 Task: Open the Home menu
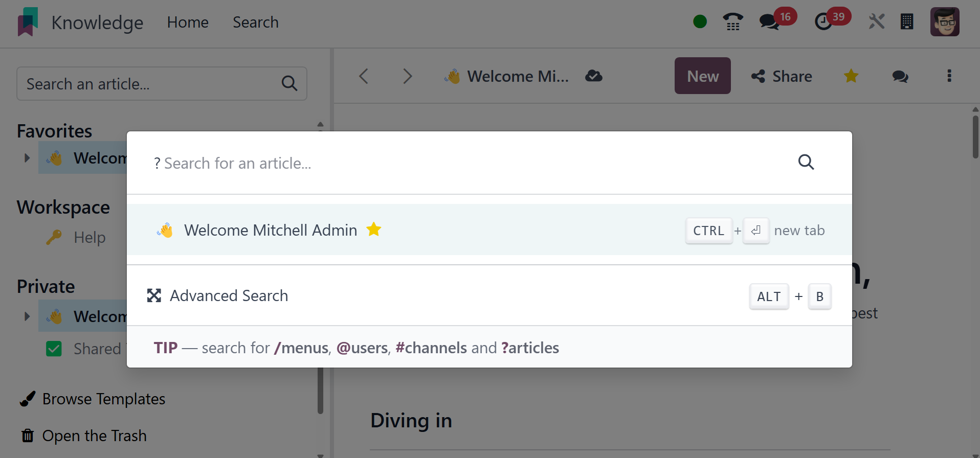tap(188, 22)
